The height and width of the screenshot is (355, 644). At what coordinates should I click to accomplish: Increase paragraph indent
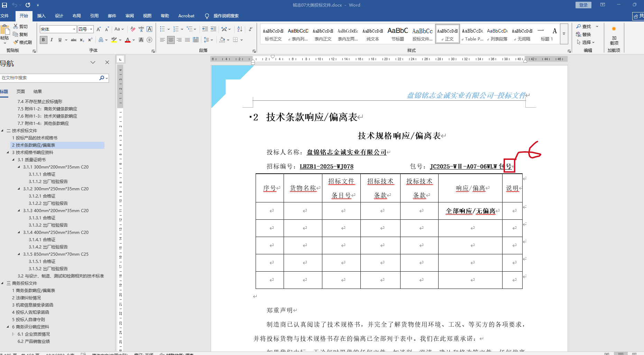click(x=213, y=29)
